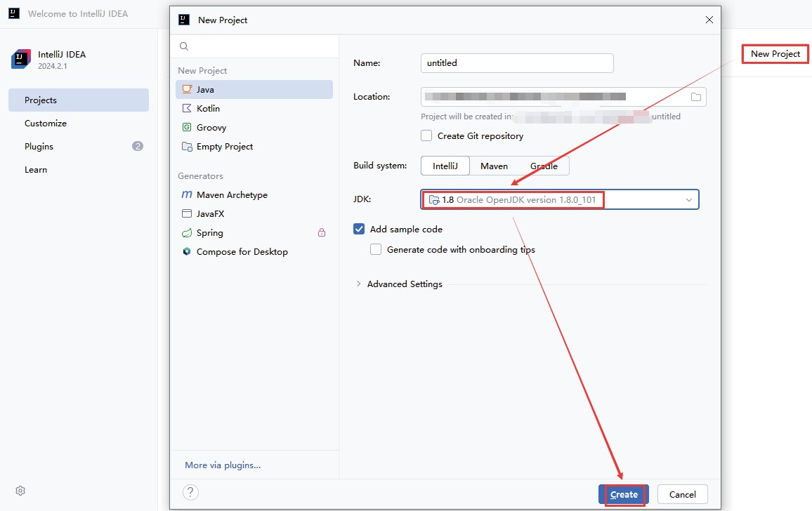Close the New Project dialog
Viewport: 812px width, 511px height.
pyautogui.click(x=709, y=20)
